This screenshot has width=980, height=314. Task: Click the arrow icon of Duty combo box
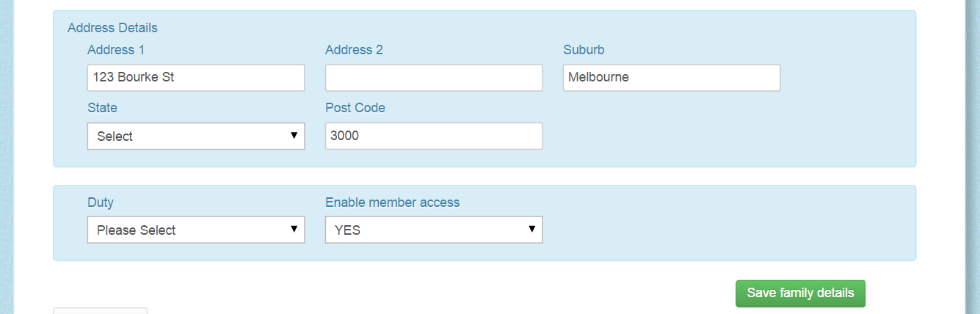tap(294, 230)
